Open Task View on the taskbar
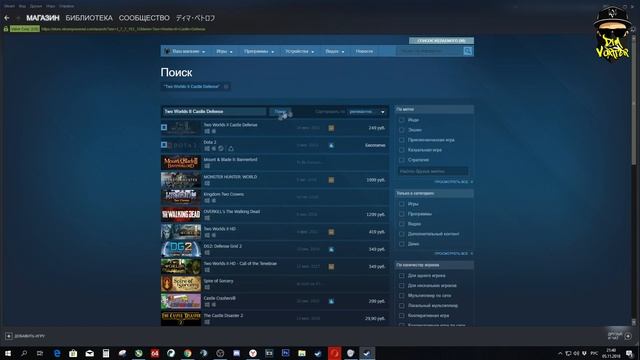 [40, 353]
